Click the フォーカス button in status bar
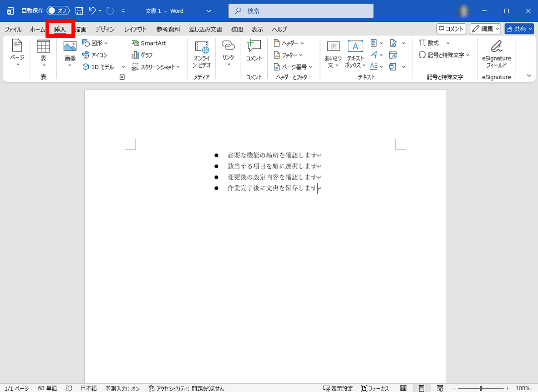 click(x=375, y=388)
